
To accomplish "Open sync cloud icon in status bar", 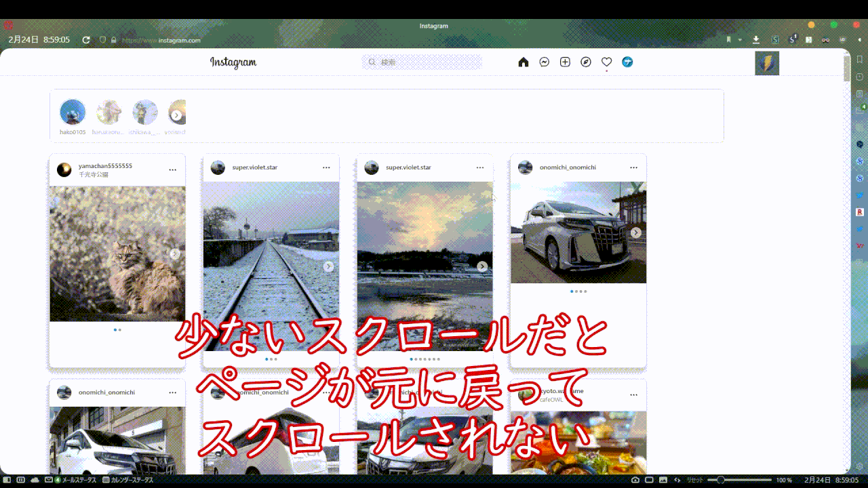I will point(35,480).
